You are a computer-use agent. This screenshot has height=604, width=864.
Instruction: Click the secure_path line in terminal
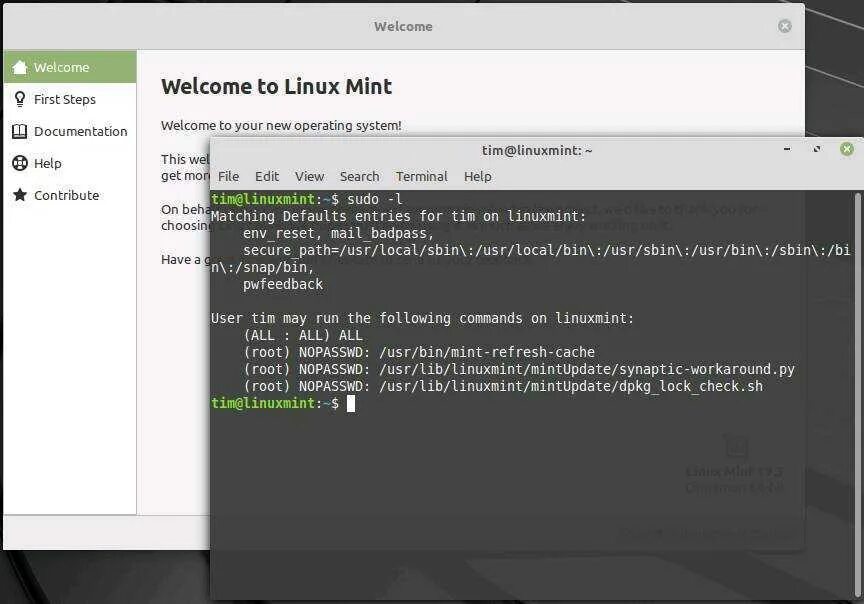coord(530,258)
